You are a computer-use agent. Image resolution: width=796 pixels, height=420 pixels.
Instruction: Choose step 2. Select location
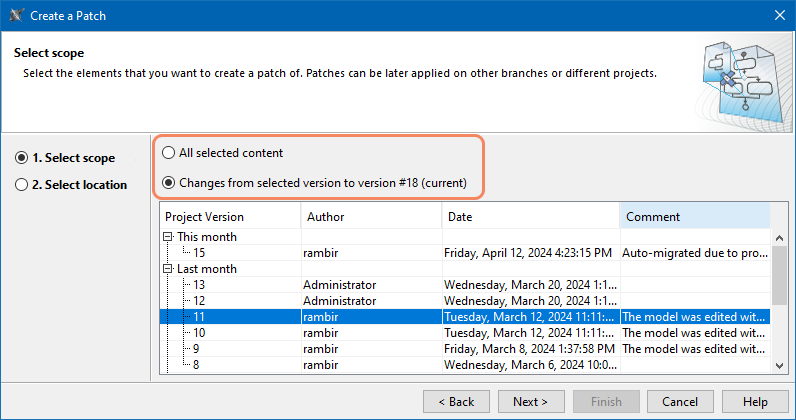pos(21,184)
